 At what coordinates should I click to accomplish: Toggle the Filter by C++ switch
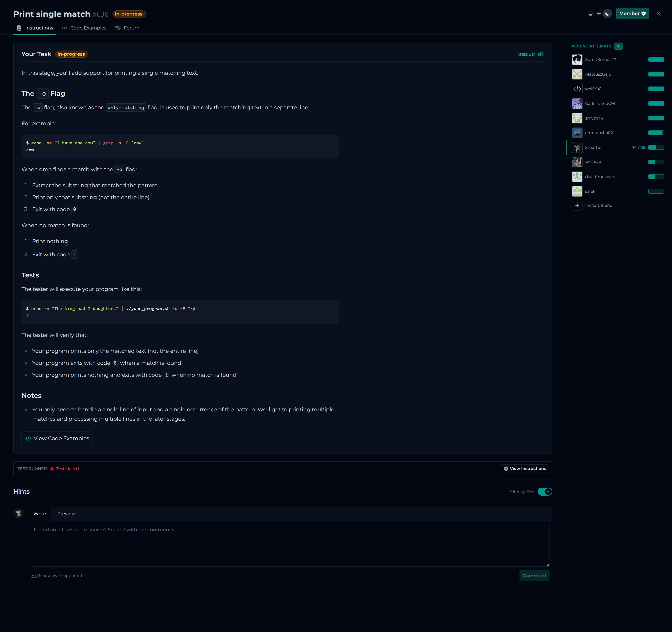point(545,491)
